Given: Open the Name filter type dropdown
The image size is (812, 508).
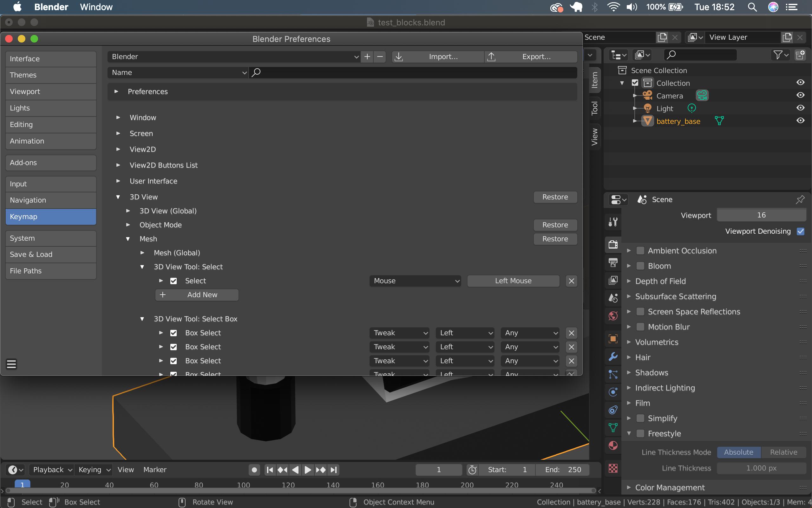Looking at the screenshot, I should click(178, 72).
